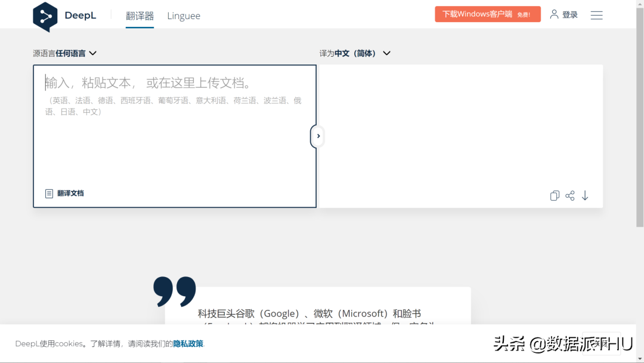The image size is (644, 363).
Task: Click the DeepL brand name text
Action: (x=80, y=16)
